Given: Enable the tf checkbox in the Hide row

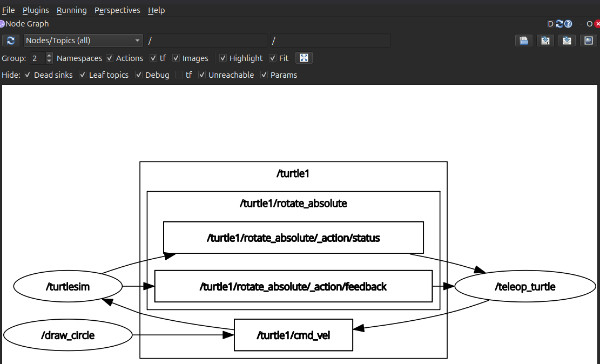Looking at the screenshot, I should [179, 75].
